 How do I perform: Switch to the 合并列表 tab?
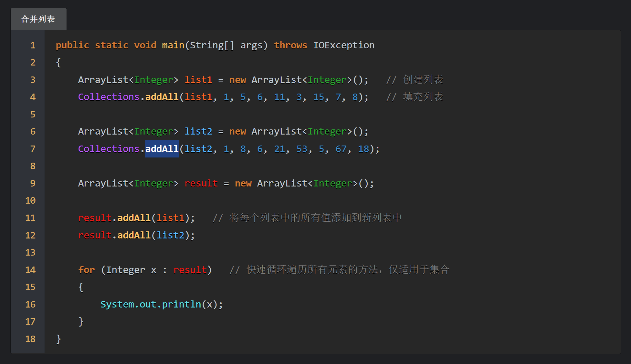click(38, 19)
